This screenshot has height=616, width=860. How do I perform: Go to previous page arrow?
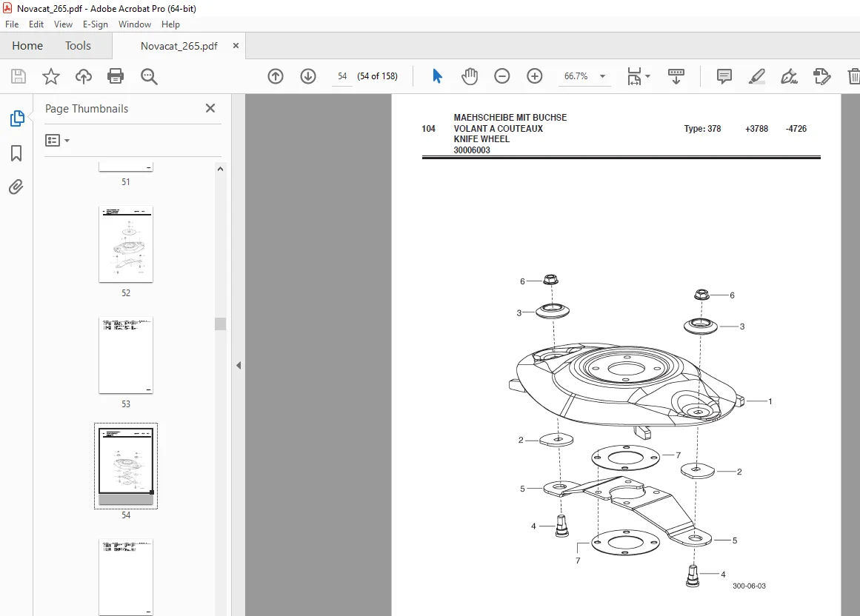click(276, 76)
